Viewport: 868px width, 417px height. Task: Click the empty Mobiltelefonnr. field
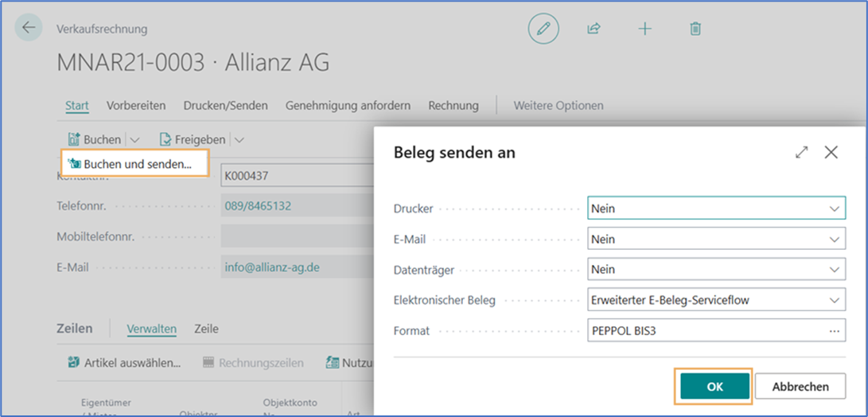297,236
